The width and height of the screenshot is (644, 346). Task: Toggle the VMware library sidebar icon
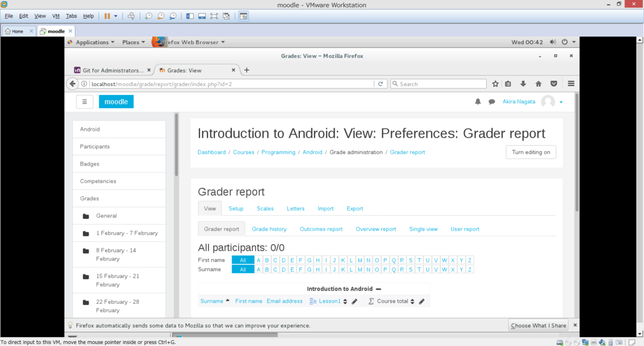coord(190,16)
